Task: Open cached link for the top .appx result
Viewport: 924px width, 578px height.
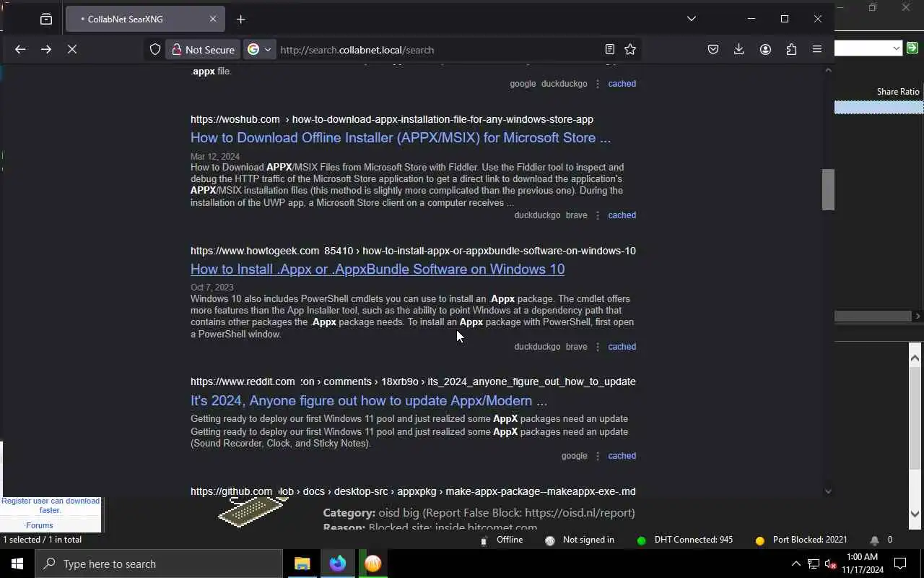Action: 622,84
